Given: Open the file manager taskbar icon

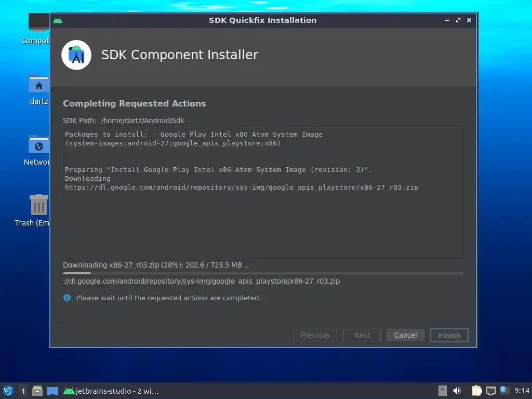Looking at the screenshot, I should (x=37, y=391).
